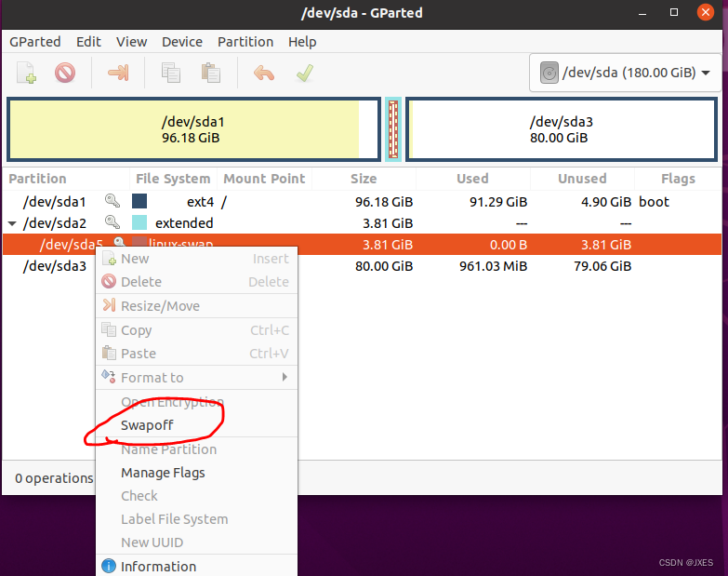
Task: Select the /dev/sda1 partition row
Action: pyautogui.click(x=363, y=202)
